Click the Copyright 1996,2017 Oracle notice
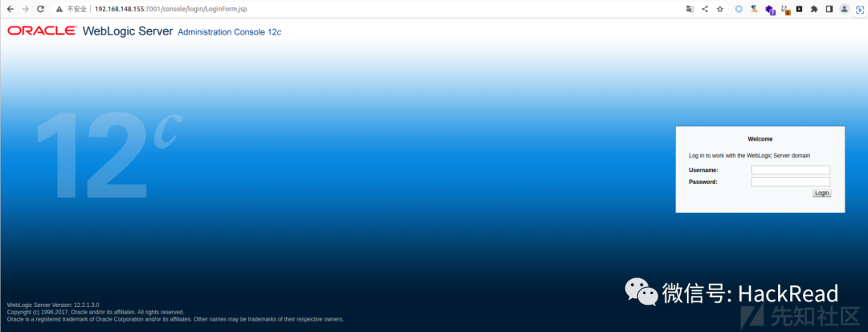The width and height of the screenshot is (868, 332). pyautogui.click(x=96, y=312)
